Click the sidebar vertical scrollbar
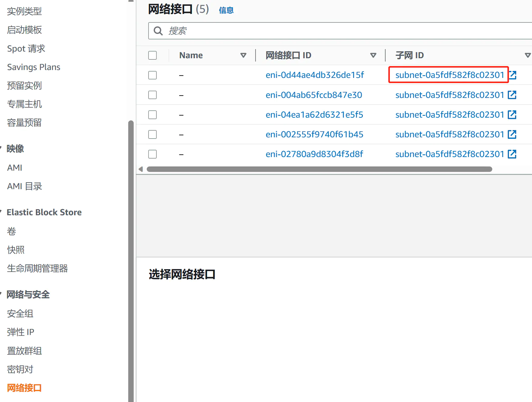Screen dimensions: 532x402 131,261
